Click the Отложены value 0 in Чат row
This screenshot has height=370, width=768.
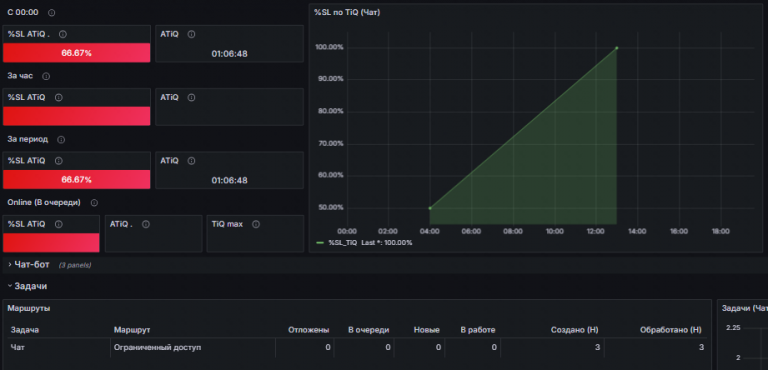tap(328, 347)
